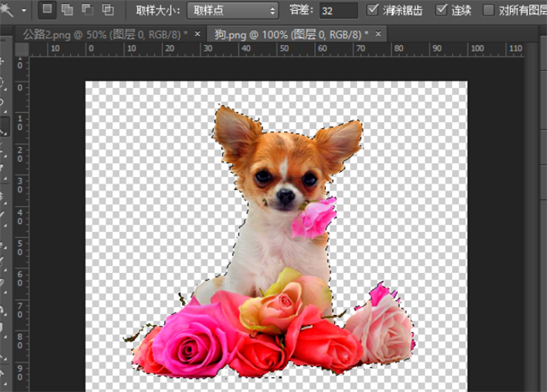Screen dimensions: 547x392
Task: Select the Intersect with Selection mode icon
Action: pos(108,10)
